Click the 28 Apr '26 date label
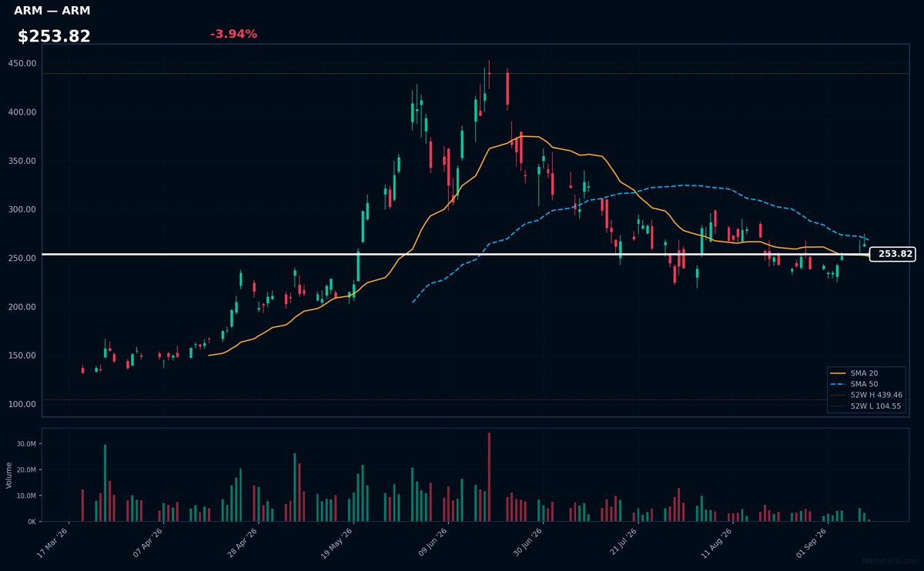Viewport: 924px width, 571px height. 243,542
